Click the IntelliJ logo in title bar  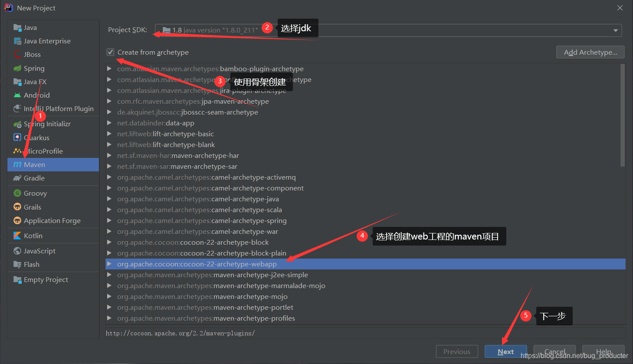pyautogui.click(x=9, y=8)
